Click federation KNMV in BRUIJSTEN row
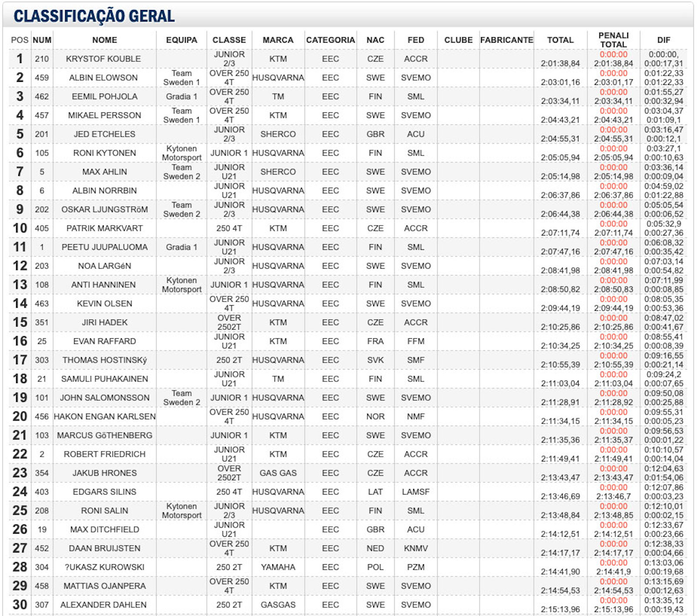This screenshot has height=616, width=697. coord(416,549)
